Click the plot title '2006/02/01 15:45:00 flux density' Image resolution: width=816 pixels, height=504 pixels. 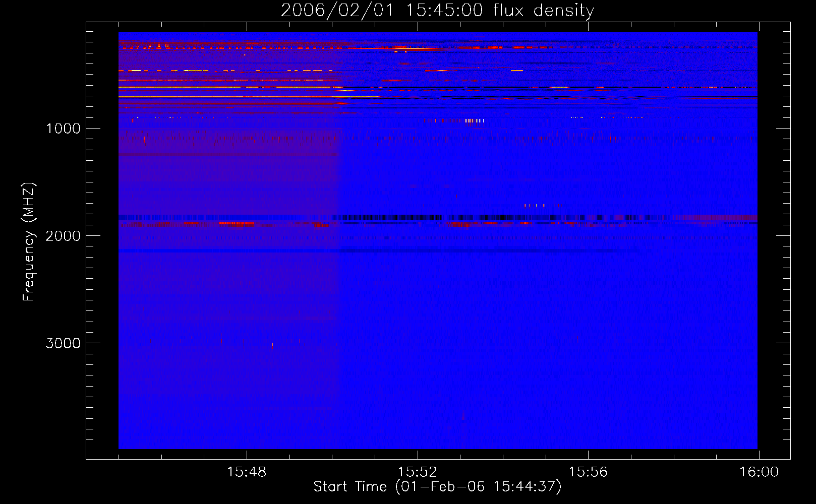coord(437,11)
